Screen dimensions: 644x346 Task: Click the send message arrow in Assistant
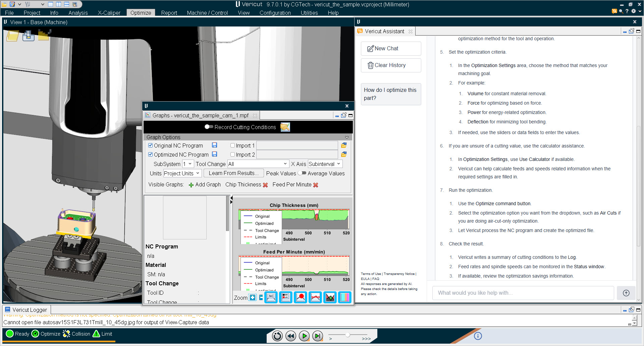click(x=626, y=293)
